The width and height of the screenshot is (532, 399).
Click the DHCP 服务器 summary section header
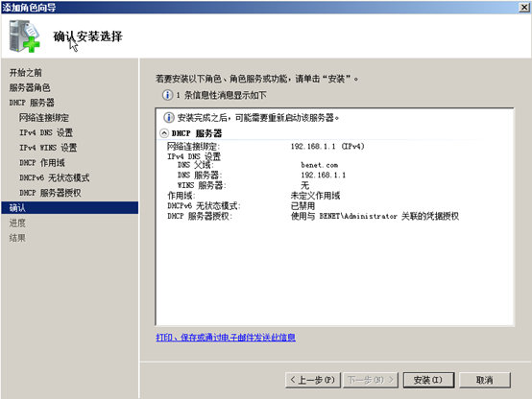[x=197, y=133]
